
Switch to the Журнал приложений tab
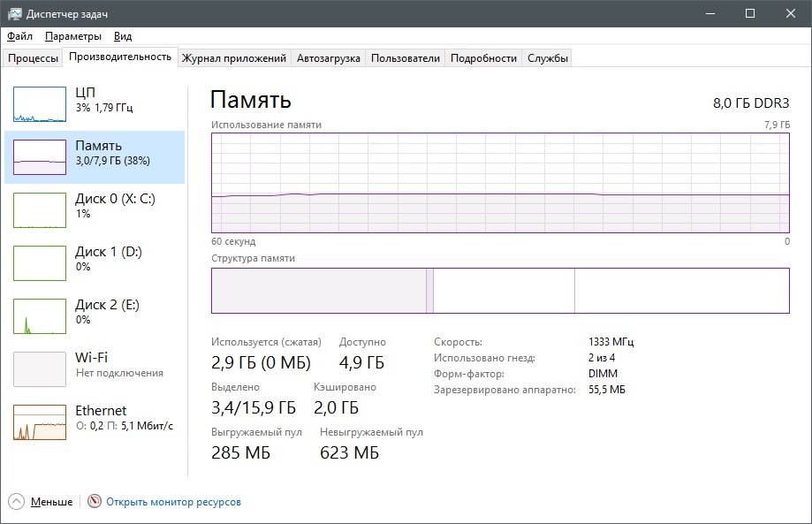(x=233, y=58)
